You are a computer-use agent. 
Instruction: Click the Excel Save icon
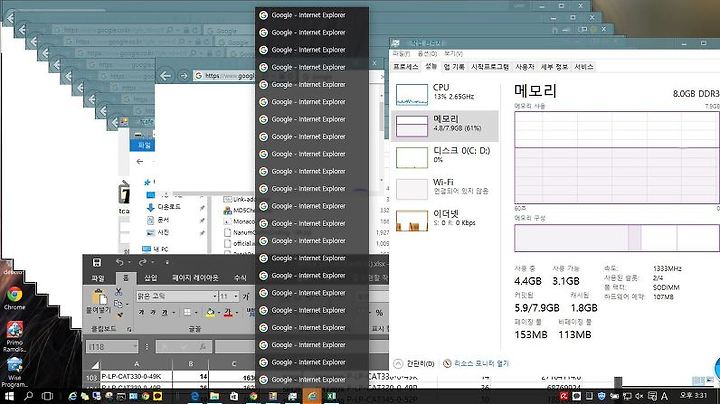(97, 262)
